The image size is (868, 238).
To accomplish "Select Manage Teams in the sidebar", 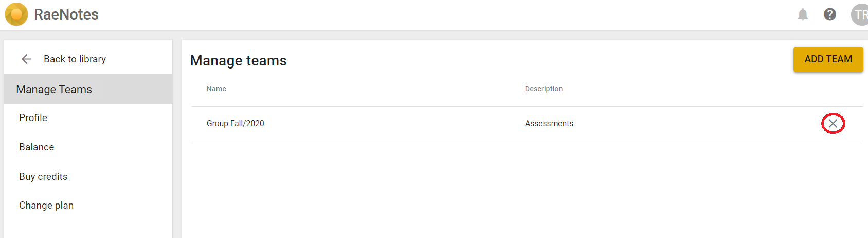I will tap(88, 89).
